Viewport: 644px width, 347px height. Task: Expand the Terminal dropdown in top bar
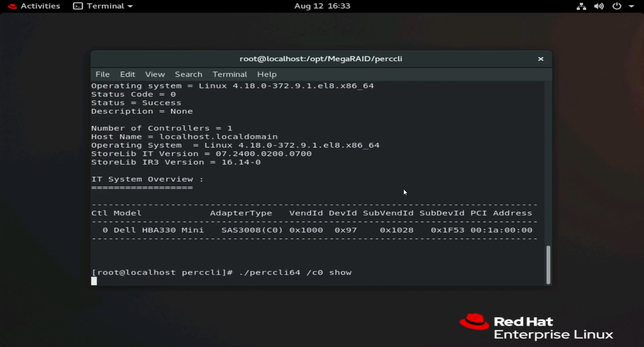(130, 6)
